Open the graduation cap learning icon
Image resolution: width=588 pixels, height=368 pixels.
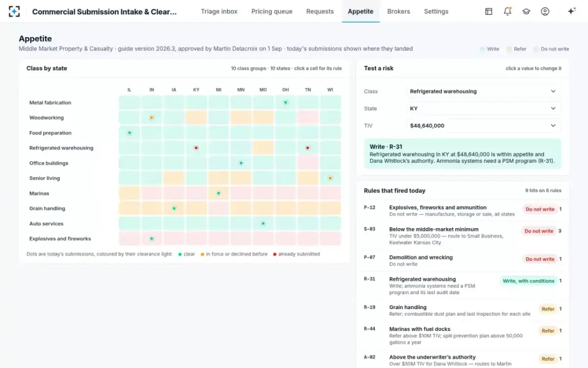click(526, 11)
